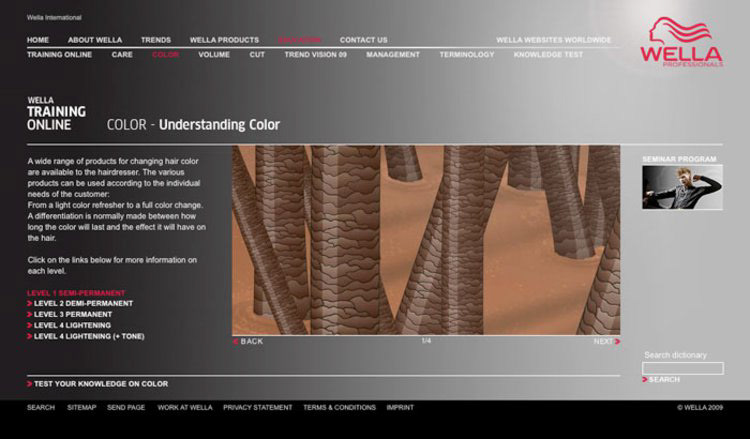Image resolution: width=750 pixels, height=439 pixels.
Task: Open WELLA PRODUCTS menu
Action: click(x=224, y=40)
